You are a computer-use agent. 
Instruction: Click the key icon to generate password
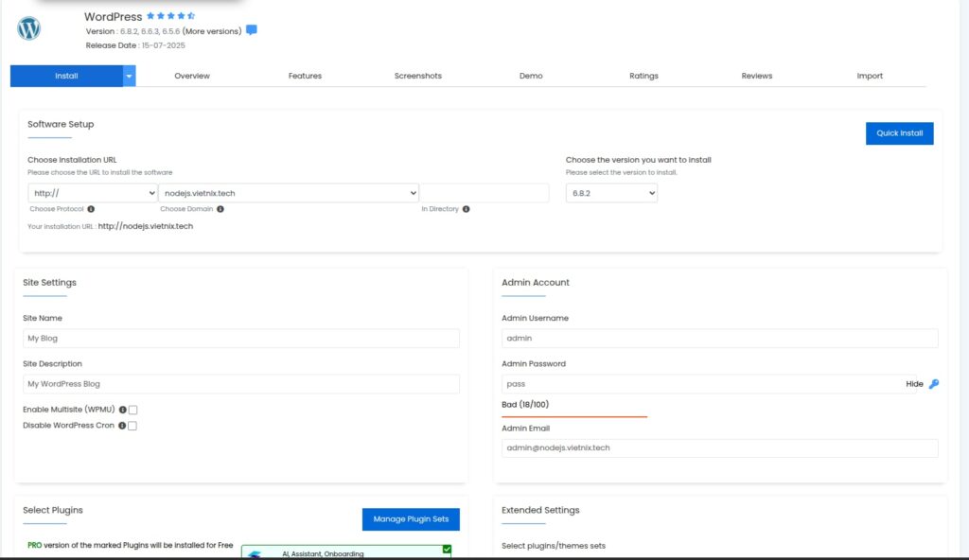point(934,384)
